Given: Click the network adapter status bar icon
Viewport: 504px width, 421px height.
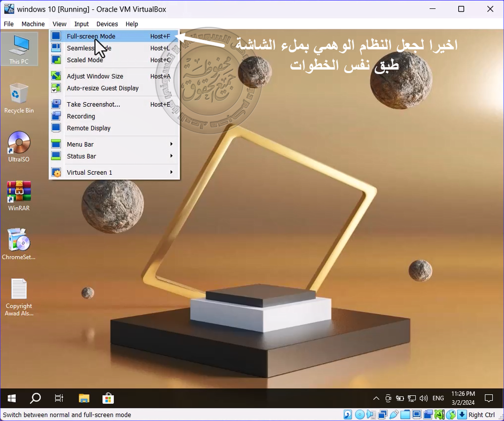Looking at the screenshot, I should point(383,415).
